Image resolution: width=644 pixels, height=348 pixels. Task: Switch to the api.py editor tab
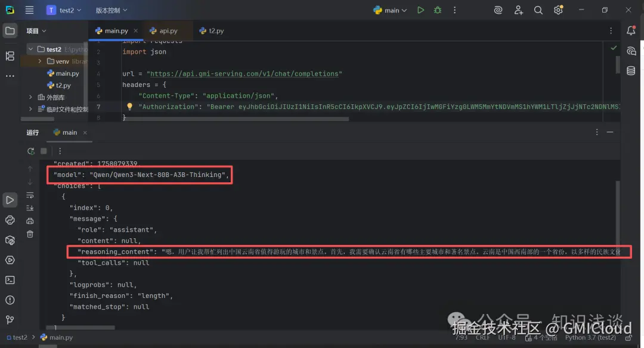(x=163, y=31)
